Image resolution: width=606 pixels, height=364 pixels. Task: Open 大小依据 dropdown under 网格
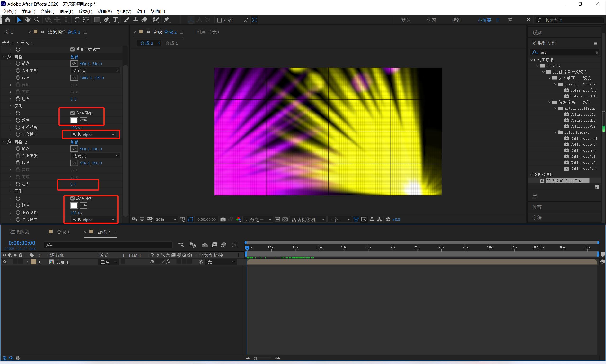(95, 71)
